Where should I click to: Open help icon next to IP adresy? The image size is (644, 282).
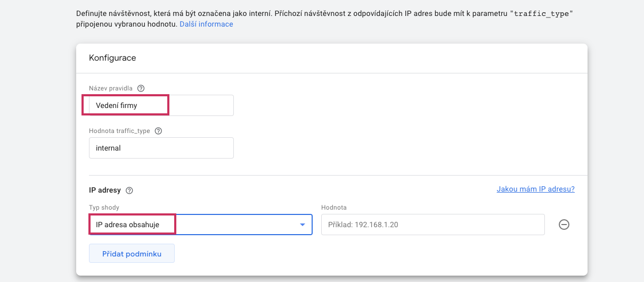(129, 190)
